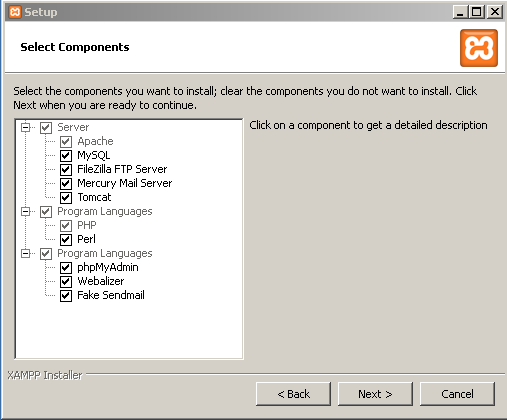
Task: Disable the Webalizer checkbox
Action: [x=66, y=282]
